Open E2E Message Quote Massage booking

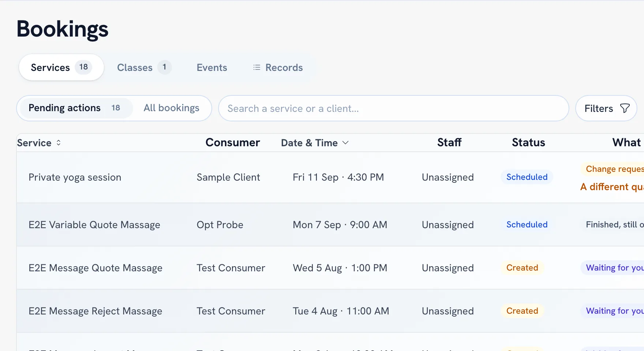[x=96, y=268]
